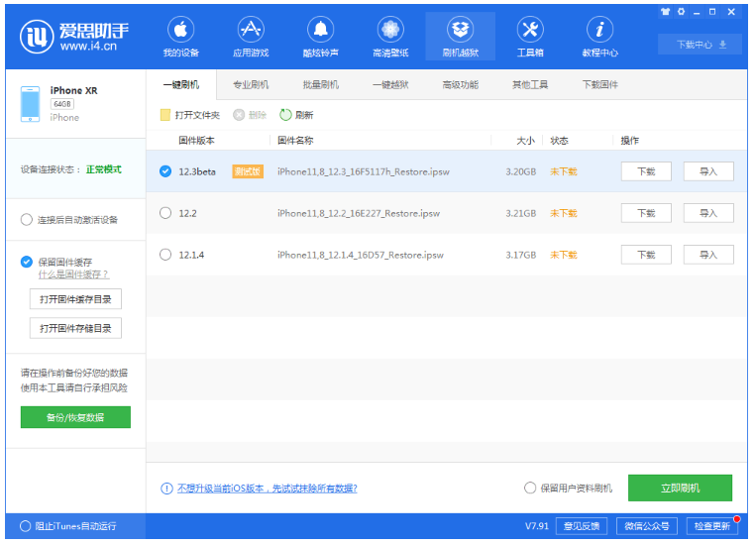Click 什么是固件缓存 help link
Screen dimensions: 756x545
pyautogui.click(x=73, y=274)
